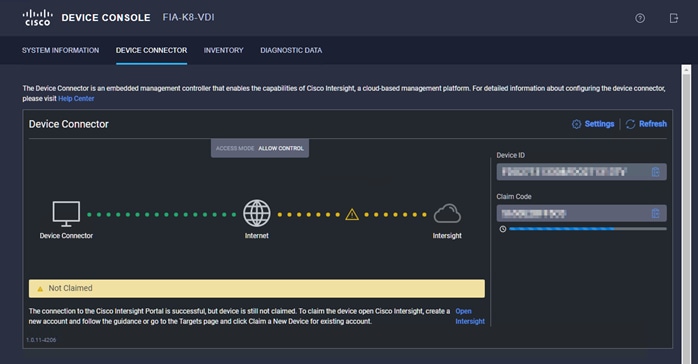Go to Diagnostic Data tab
The height and width of the screenshot is (364, 698).
(x=291, y=50)
